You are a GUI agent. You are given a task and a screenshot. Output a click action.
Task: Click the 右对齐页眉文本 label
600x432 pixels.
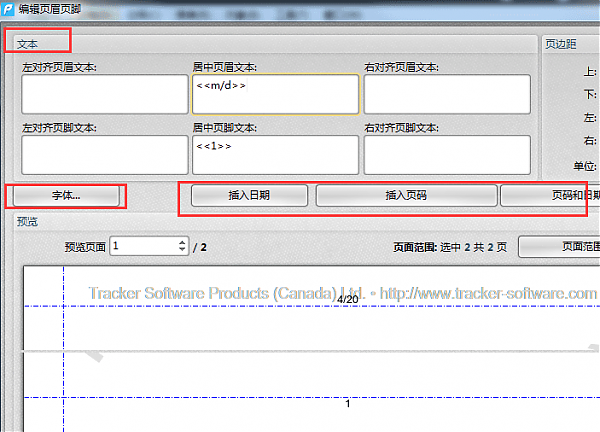401,67
